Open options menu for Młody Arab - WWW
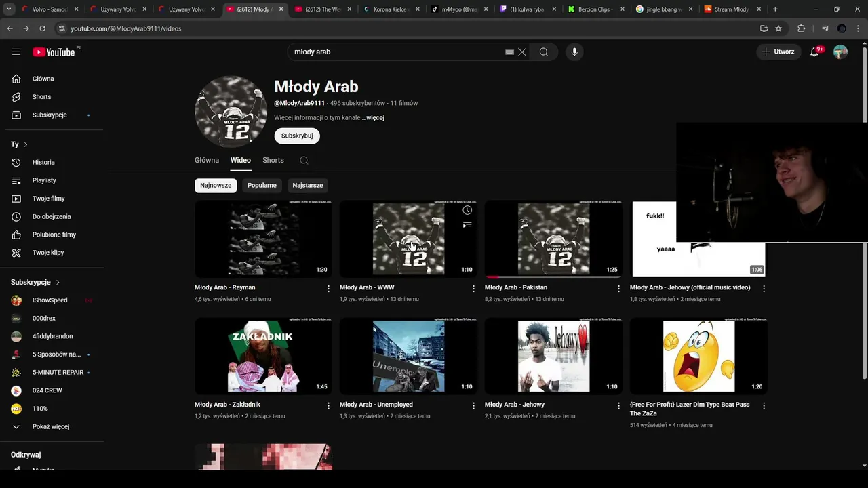 tap(474, 289)
